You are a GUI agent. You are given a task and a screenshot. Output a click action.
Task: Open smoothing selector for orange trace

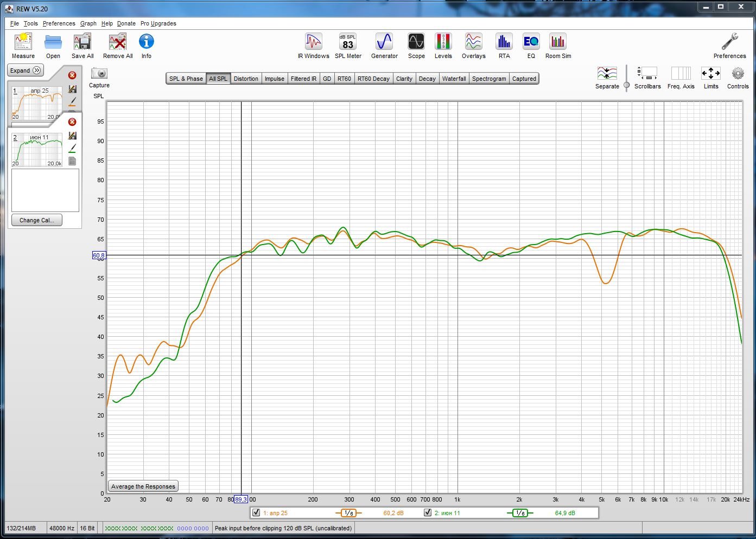point(348,513)
